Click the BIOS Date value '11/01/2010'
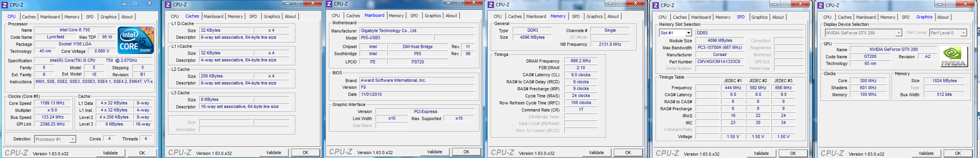The height and width of the screenshot is (158, 980). click(x=417, y=95)
